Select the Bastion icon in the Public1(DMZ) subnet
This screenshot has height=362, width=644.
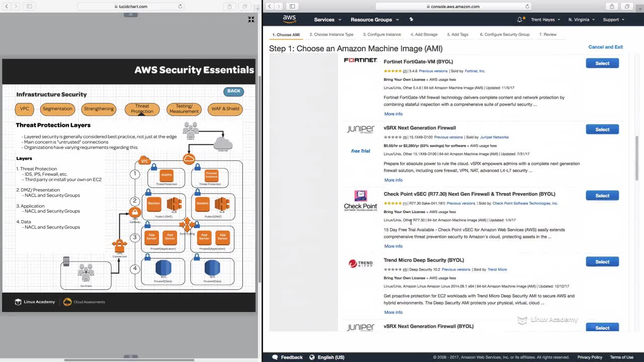[153, 204]
